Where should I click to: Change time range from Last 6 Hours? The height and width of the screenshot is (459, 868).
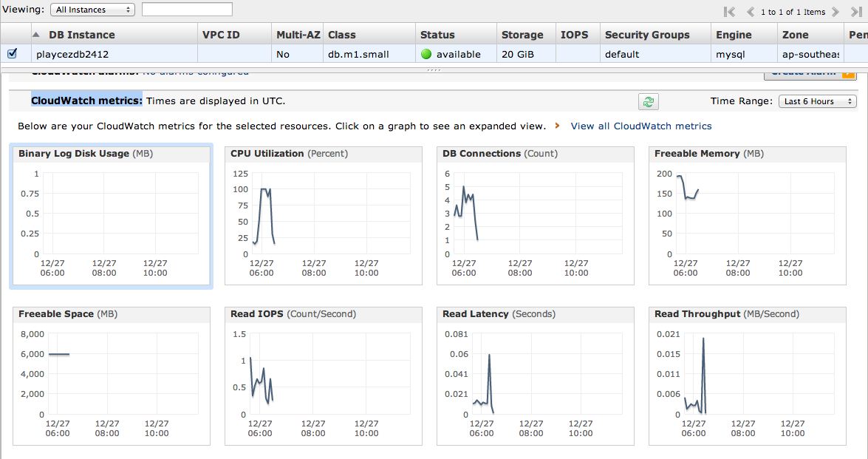817,101
